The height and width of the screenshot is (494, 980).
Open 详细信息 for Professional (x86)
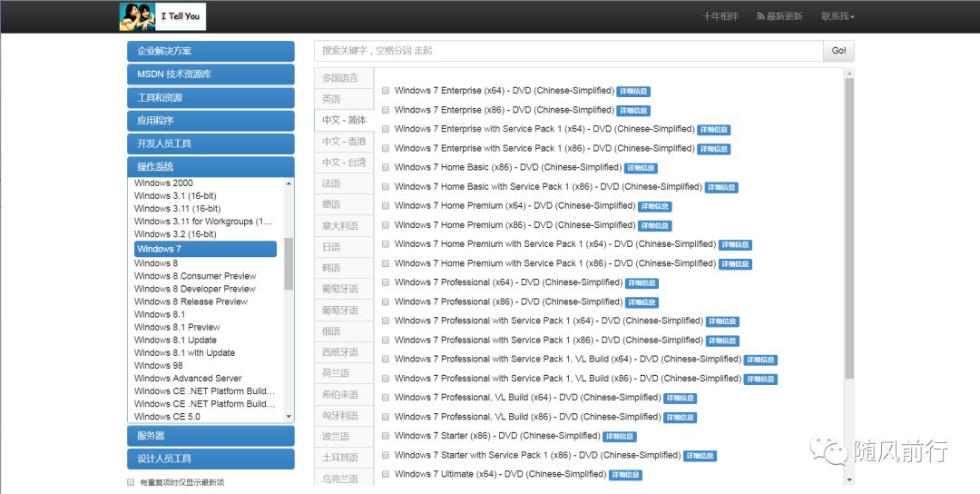pyautogui.click(x=642, y=302)
